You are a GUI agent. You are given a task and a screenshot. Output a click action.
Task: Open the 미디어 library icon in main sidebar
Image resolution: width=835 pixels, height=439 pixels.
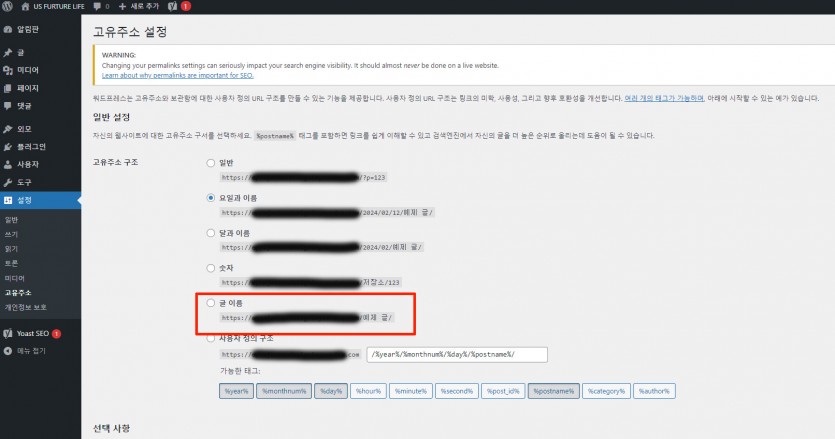(8, 71)
